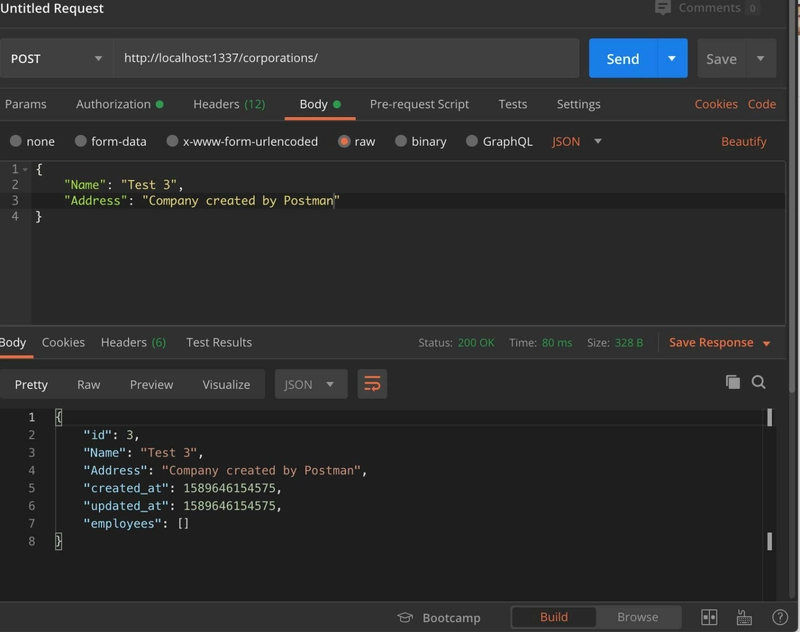
Task: Open the help question mark icon
Action: point(780,617)
